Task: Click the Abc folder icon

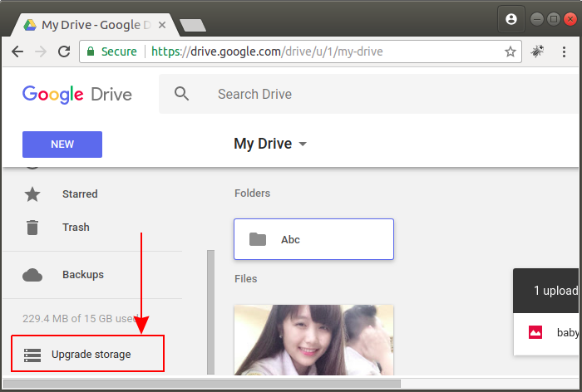Action: point(258,239)
